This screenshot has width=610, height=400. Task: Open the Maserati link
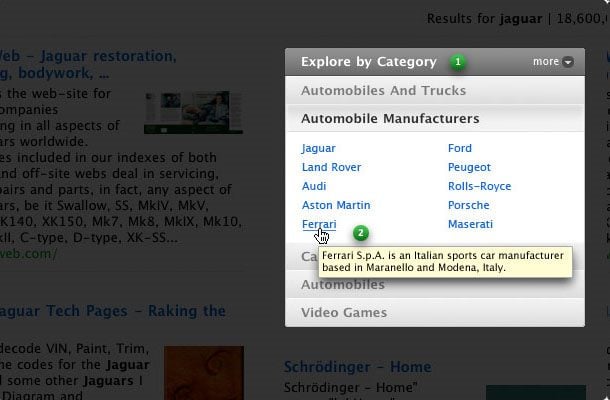click(470, 224)
